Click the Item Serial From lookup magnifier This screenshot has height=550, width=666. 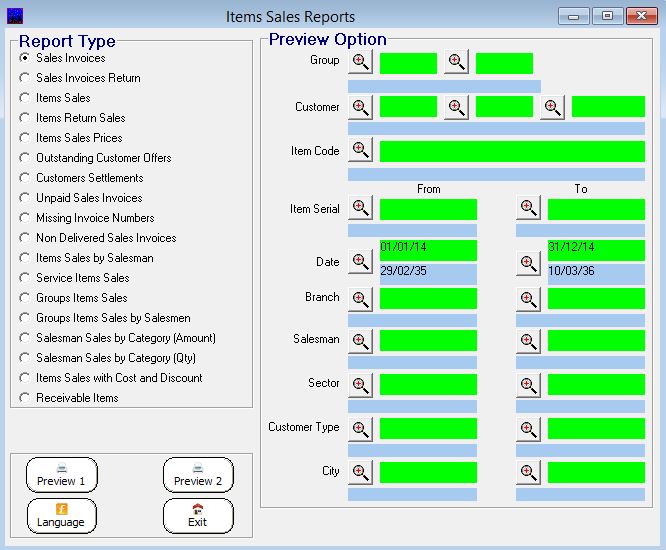point(360,208)
